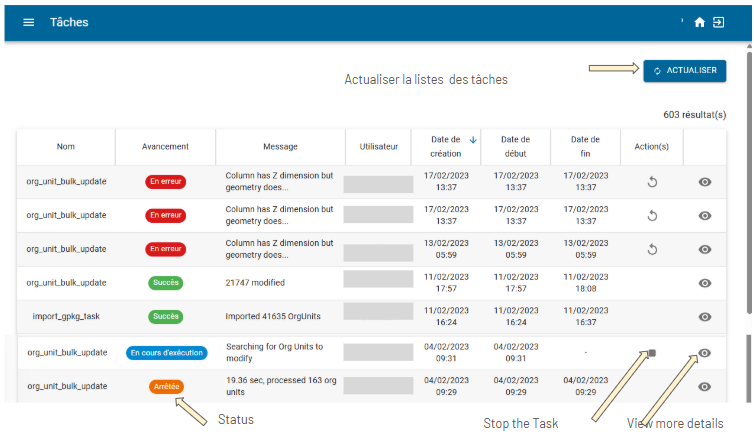Screen dimensions: 754x436
Task: View details of the Arrêtée task
Action: [705, 386]
